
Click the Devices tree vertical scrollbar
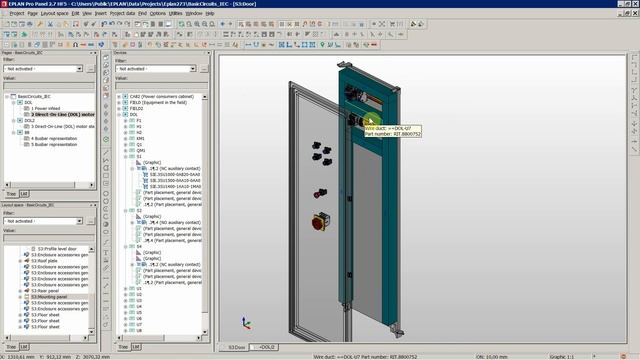pos(205,214)
